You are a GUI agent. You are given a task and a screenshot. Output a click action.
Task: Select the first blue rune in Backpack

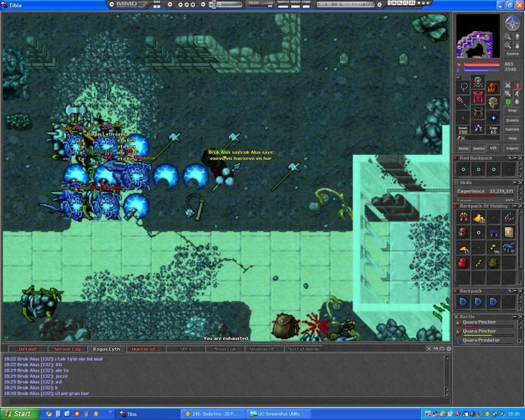coord(463,303)
